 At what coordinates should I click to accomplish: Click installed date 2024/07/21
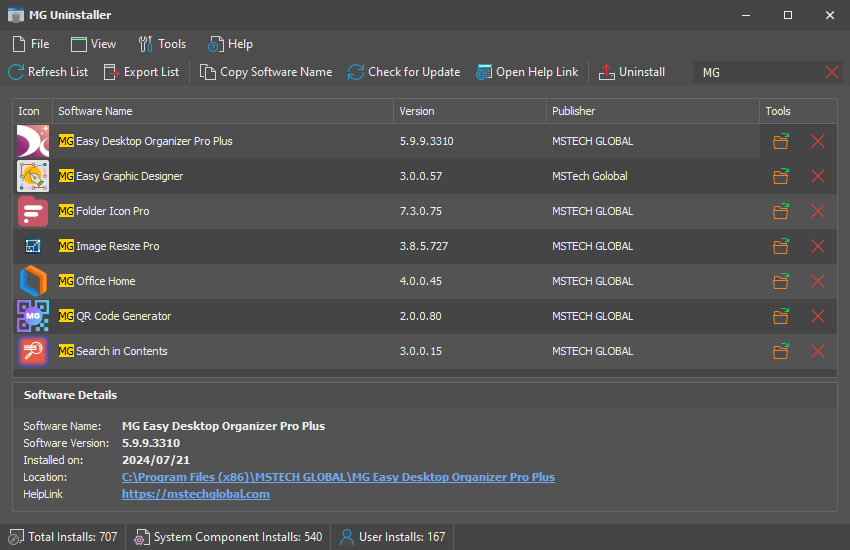click(x=156, y=460)
